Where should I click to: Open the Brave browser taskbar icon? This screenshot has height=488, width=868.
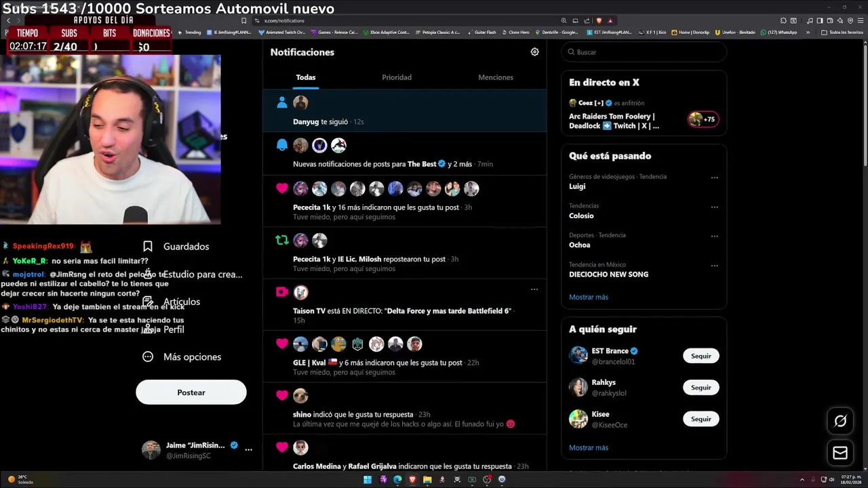pos(412,479)
